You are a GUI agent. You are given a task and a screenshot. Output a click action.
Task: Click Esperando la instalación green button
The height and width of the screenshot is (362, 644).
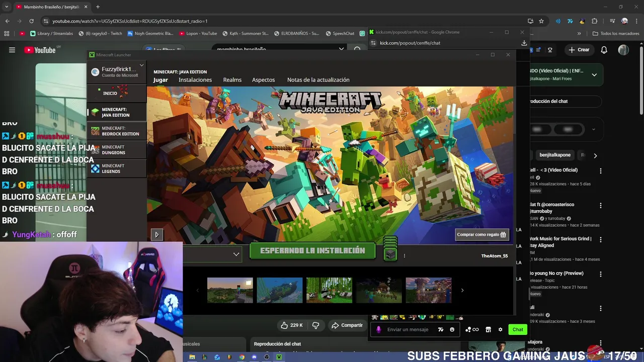click(312, 250)
